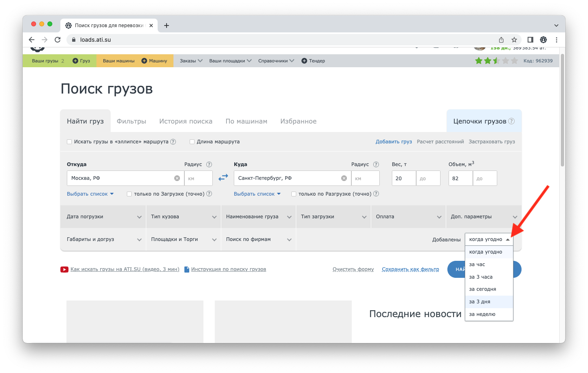Expand the Тип загрузки filter
The width and height of the screenshot is (588, 373).
[334, 217]
